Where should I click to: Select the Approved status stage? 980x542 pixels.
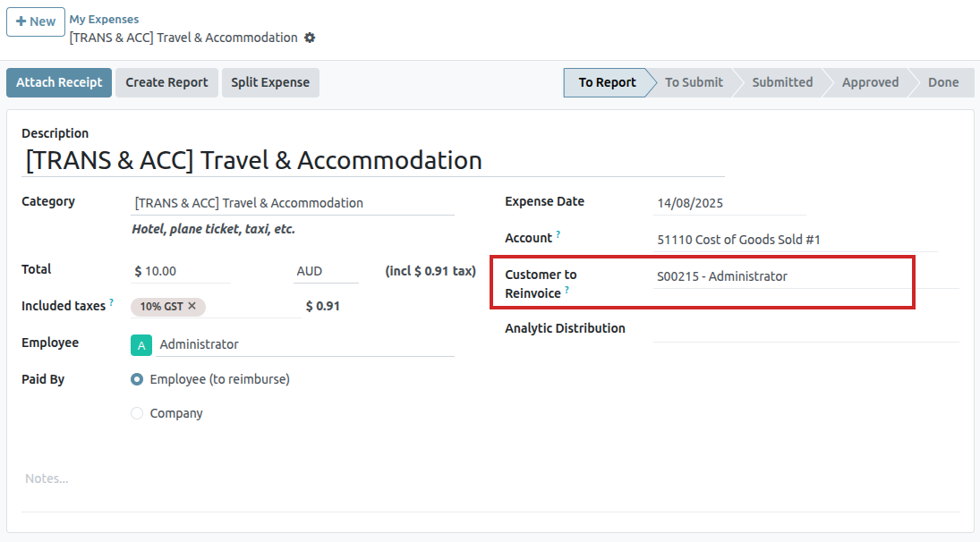pyautogui.click(x=869, y=82)
